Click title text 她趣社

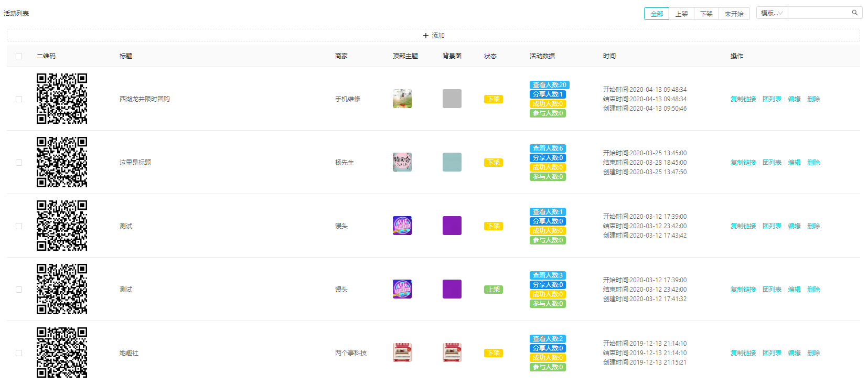point(129,353)
